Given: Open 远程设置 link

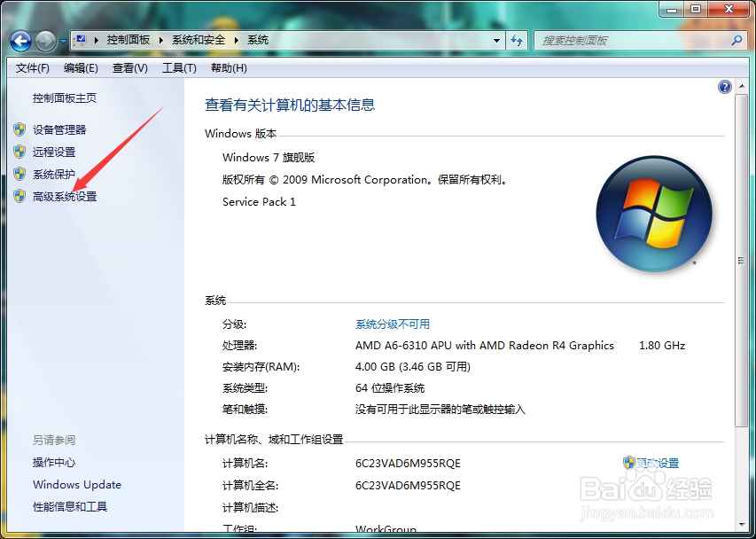Looking at the screenshot, I should coord(54,152).
